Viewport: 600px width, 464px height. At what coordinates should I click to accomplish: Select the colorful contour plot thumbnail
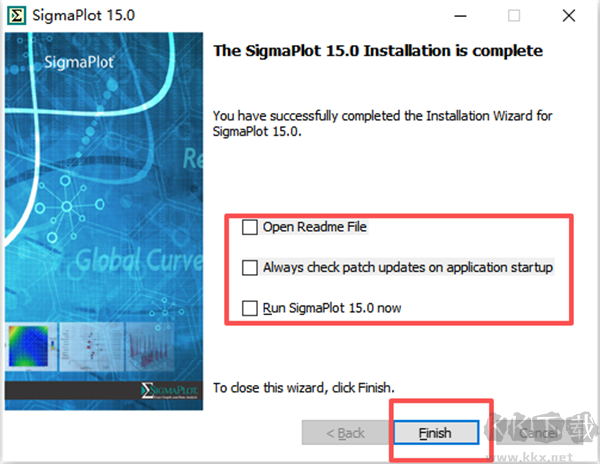click(30, 346)
